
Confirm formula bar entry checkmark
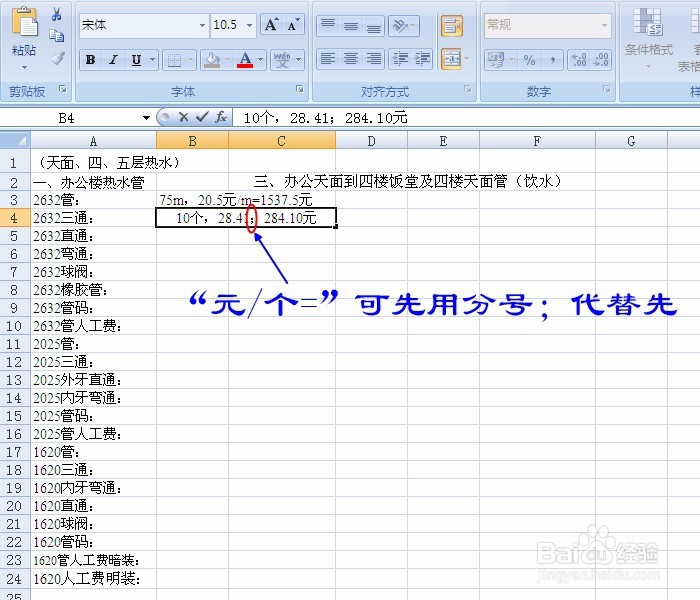point(202,117)
